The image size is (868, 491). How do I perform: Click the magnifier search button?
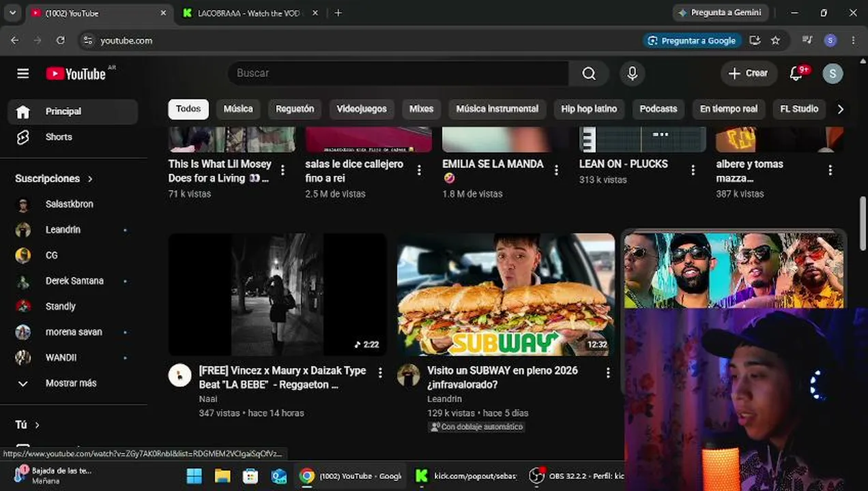pyautogui.click(x=589, y=74)
